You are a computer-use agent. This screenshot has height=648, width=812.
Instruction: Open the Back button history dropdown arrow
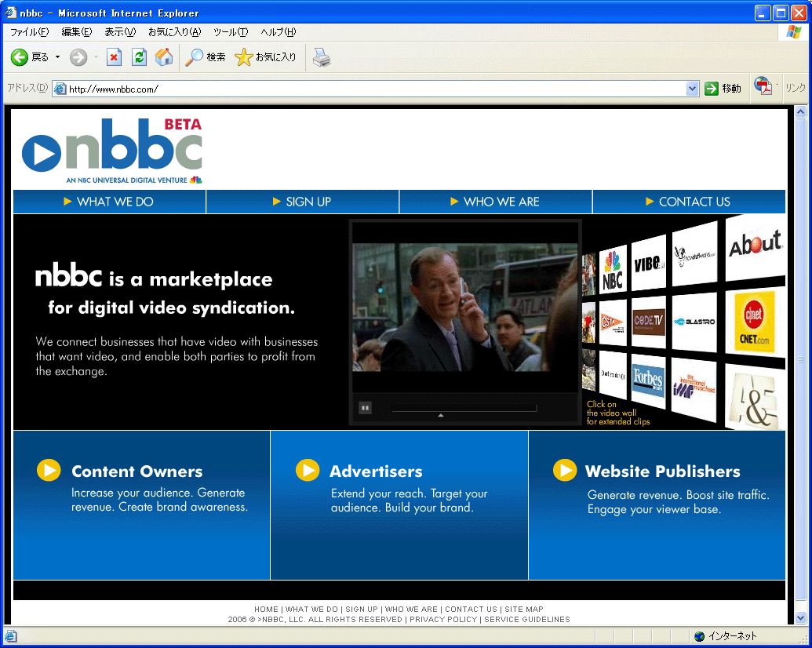57,57
